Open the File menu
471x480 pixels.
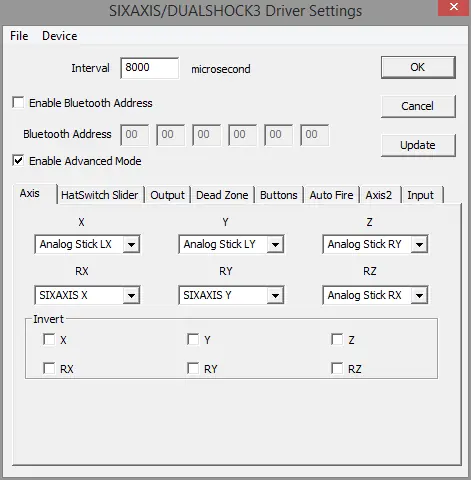pyautogui.click(x=19, y=36)
